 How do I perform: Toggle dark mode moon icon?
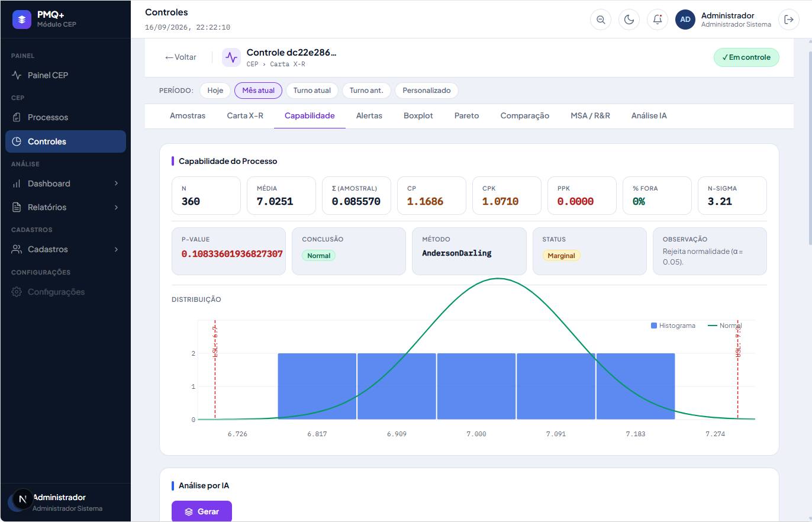[629, 20]
